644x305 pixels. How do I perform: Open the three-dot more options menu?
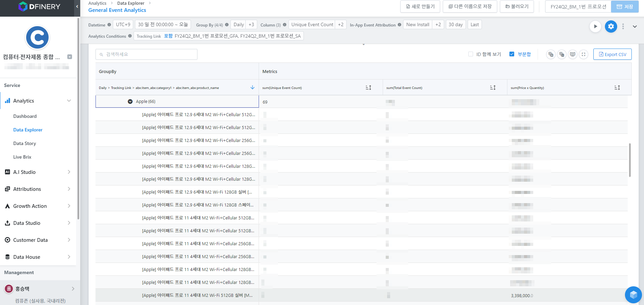(x=623, y=26)
